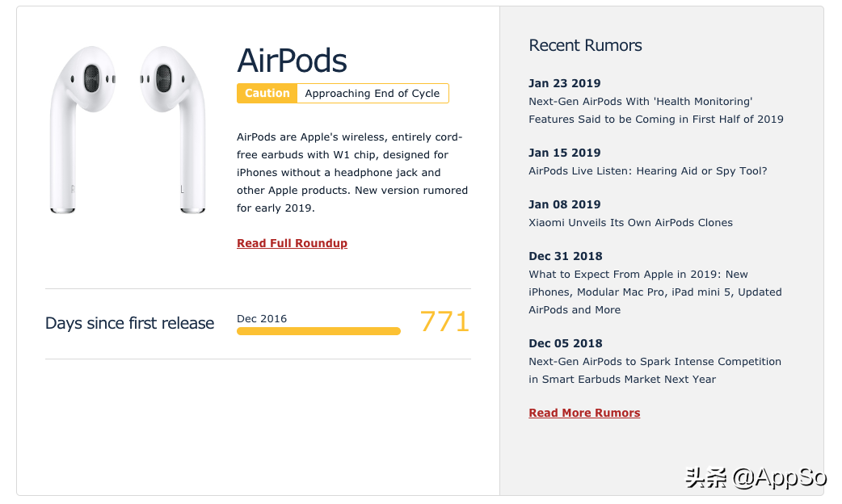Open the Read Full Roundup link

click(x=292, y=243)
